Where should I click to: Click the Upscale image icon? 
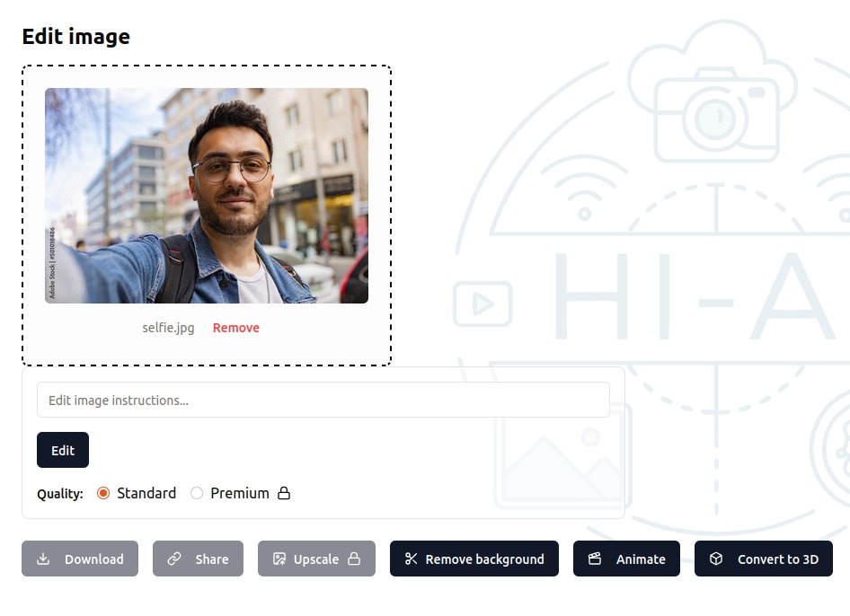coord(279,559)
